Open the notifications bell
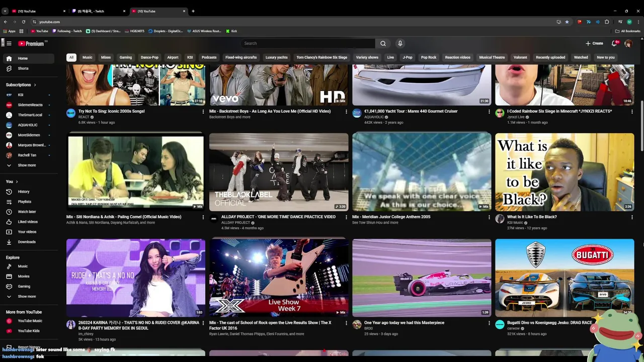Viewport: 644px width, 362px height. (x=614, y=43)
